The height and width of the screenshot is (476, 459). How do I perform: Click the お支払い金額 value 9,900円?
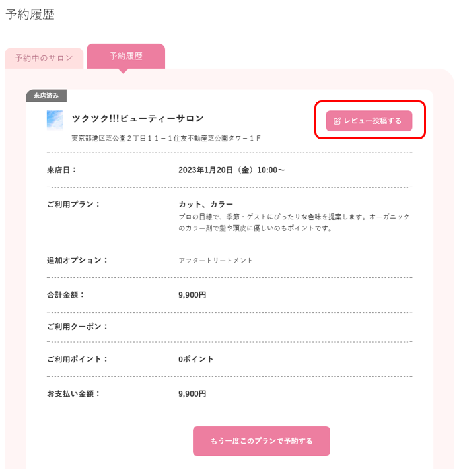pyautogui.click(x=192, y=394)
